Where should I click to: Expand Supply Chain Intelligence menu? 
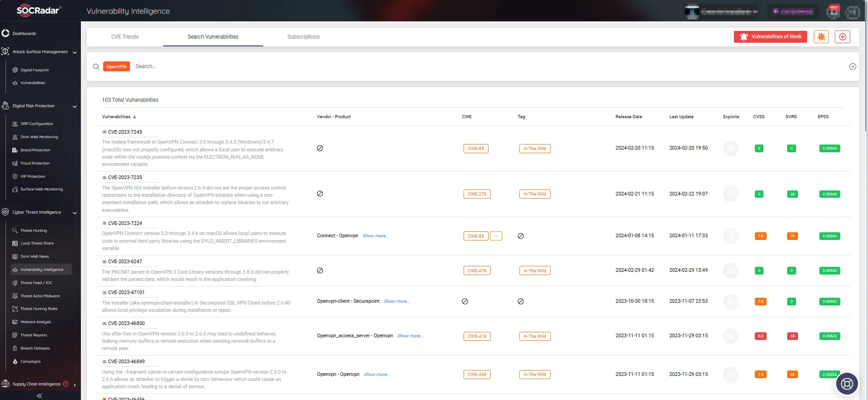75,385
